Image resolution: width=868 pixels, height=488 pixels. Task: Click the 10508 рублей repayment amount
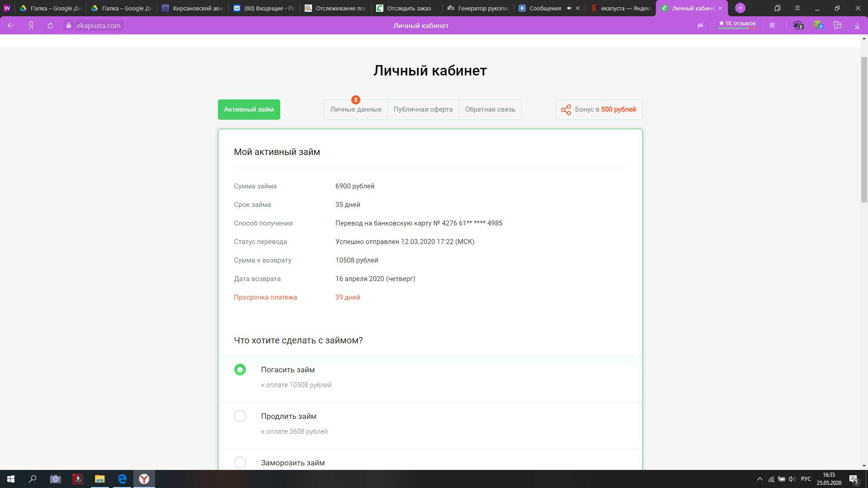pyautogui.click(x=357, y=260)
